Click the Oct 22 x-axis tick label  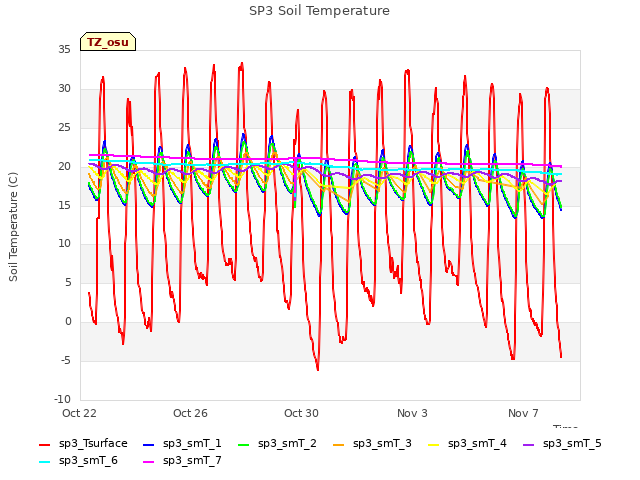click(x=79, y=413)
